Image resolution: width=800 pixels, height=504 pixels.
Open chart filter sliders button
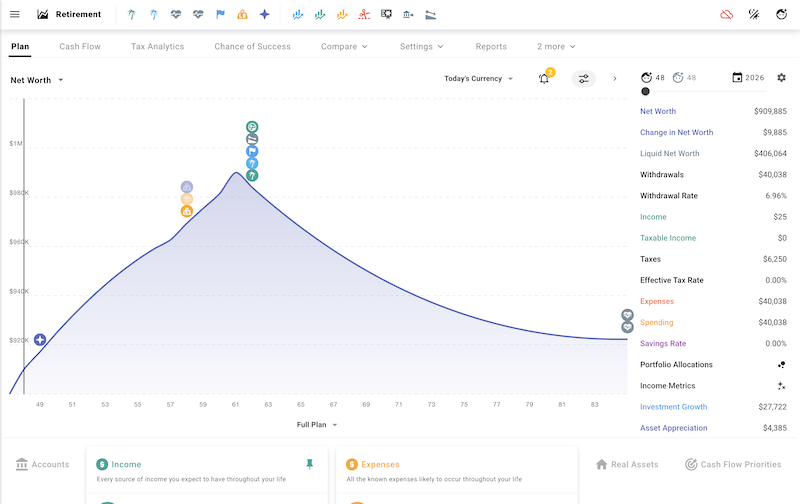(x=583, y=79)
